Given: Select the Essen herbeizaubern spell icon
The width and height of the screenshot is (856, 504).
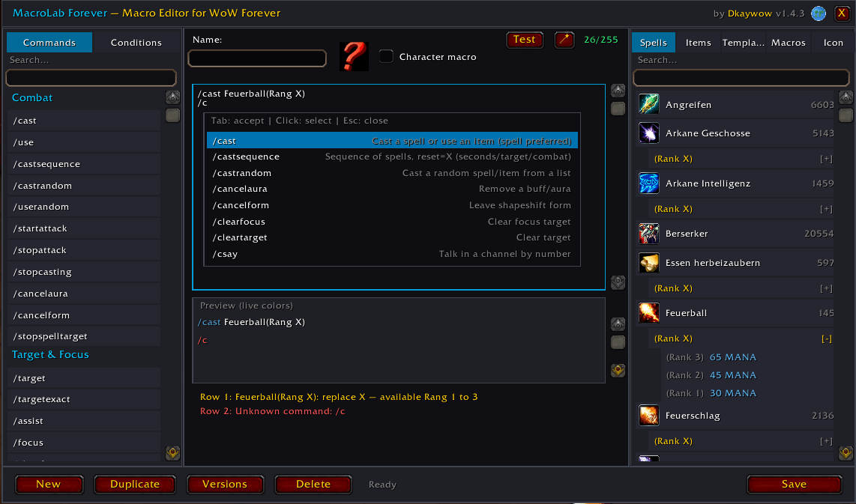Looking at the screenshot, I should (648, 262).
